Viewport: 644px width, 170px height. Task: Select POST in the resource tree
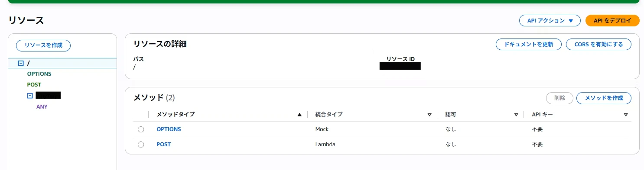pyautogui.click(x=34, y=85)
